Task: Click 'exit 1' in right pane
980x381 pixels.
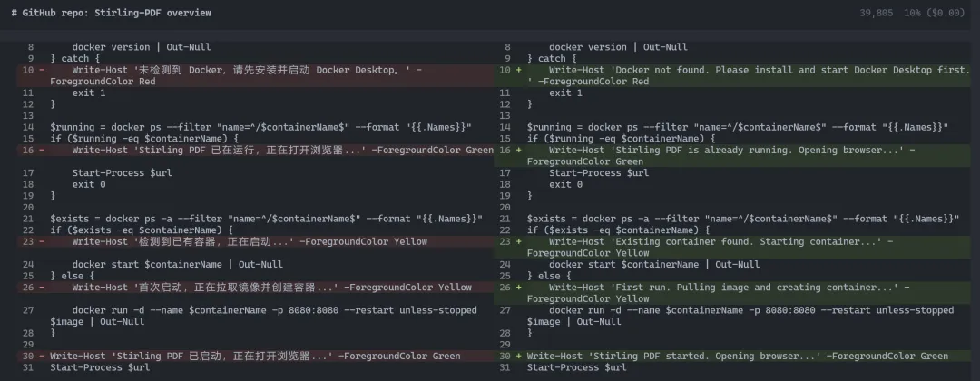Action: pyautogui.click(x=565, y=93)
